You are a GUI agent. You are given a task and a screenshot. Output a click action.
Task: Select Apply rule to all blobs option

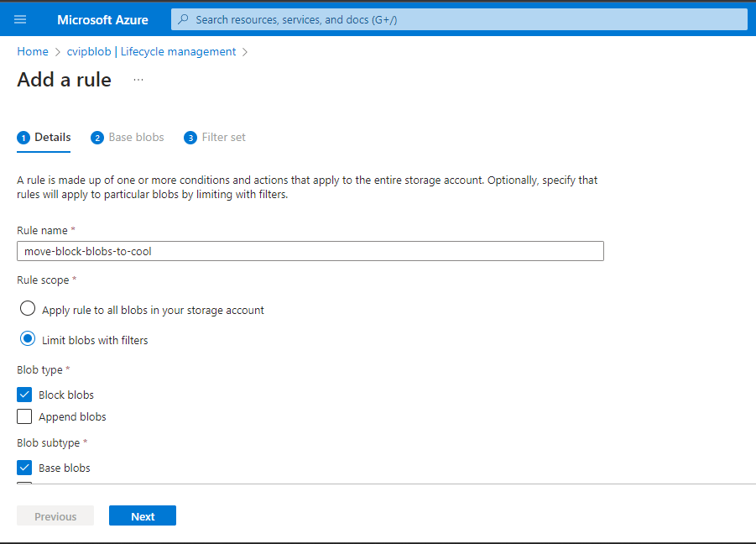28,309
